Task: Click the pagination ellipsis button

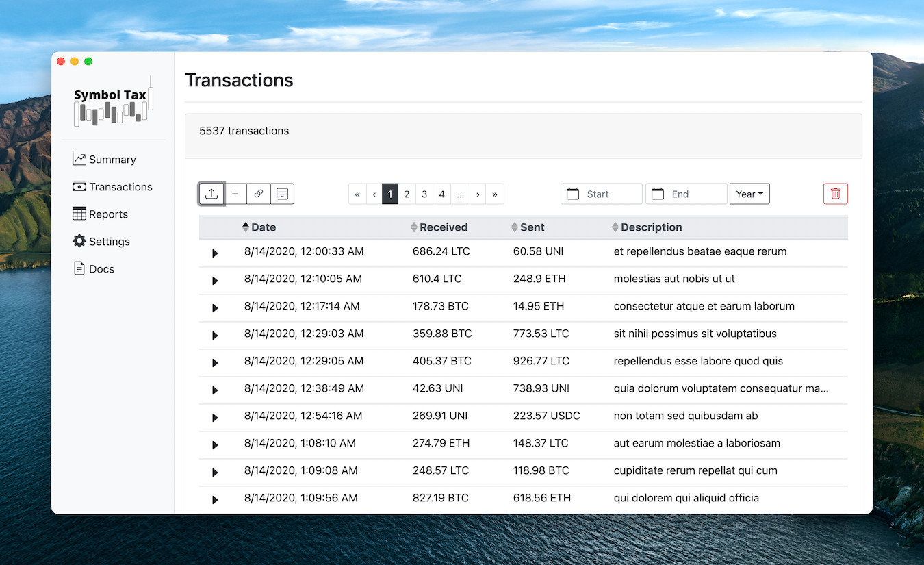Action: pos(460,194)
